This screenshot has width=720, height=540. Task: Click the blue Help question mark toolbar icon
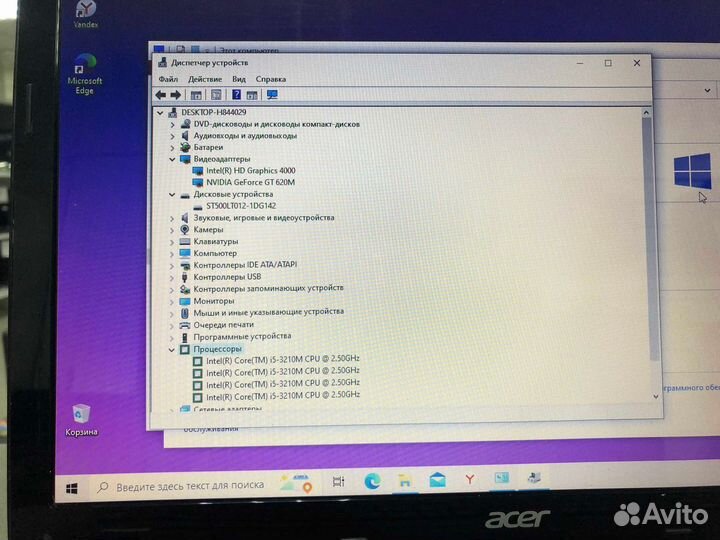[x=236, y=95]
